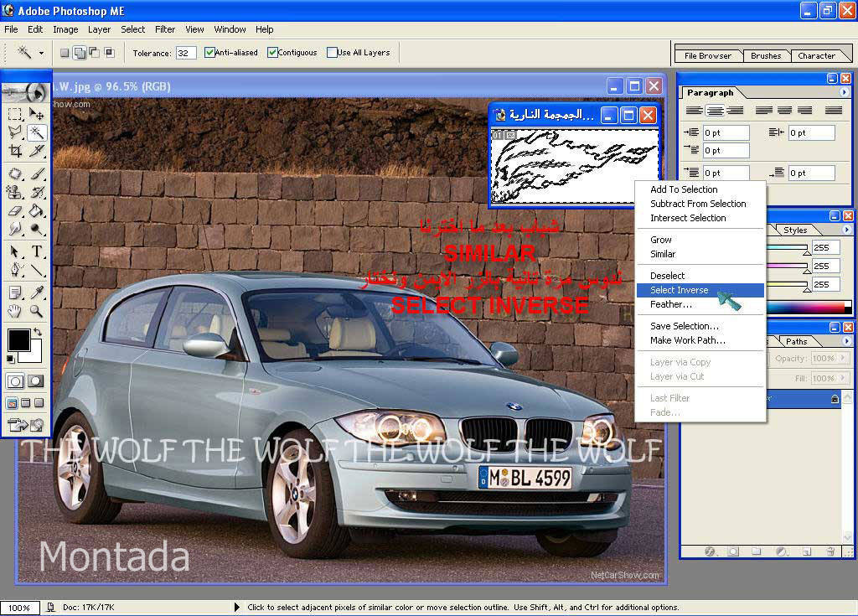Choose Full Screen Mode with menu bar
858x616 pixels.
coord(26,404)
